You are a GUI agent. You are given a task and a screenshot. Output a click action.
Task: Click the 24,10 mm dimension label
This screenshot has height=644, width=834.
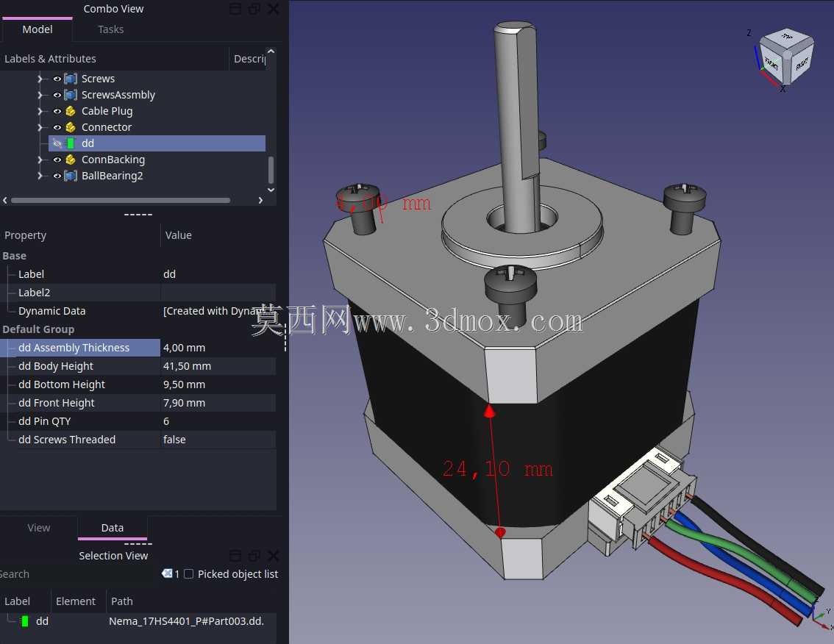(x=498, y=469)
